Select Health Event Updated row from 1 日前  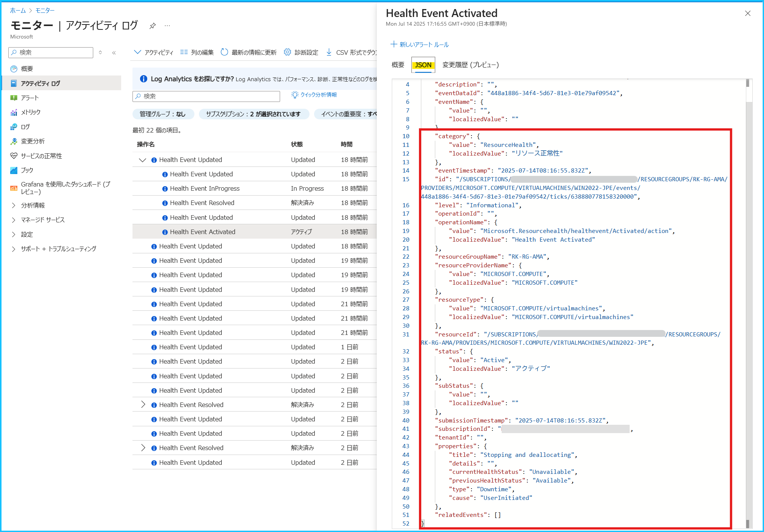(254, 347)
